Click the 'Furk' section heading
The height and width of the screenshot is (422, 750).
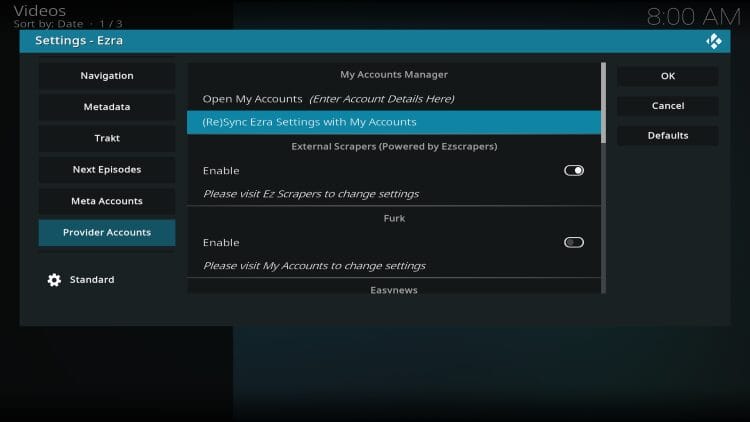[x=394, y=218]
